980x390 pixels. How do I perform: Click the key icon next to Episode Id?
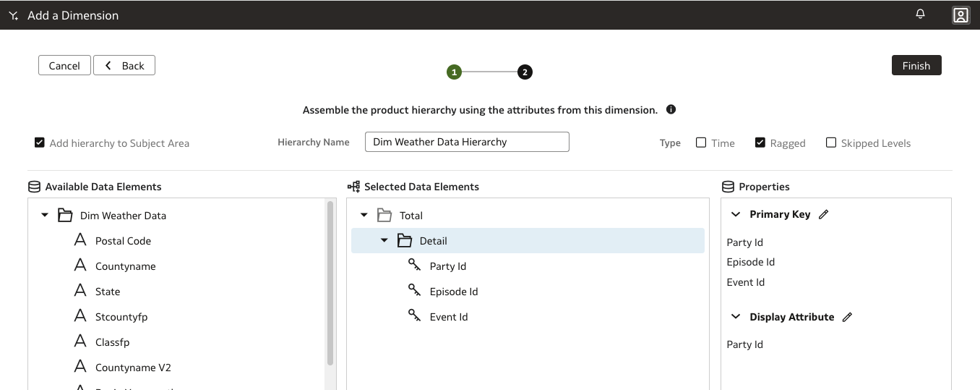[x=415, y=291]
